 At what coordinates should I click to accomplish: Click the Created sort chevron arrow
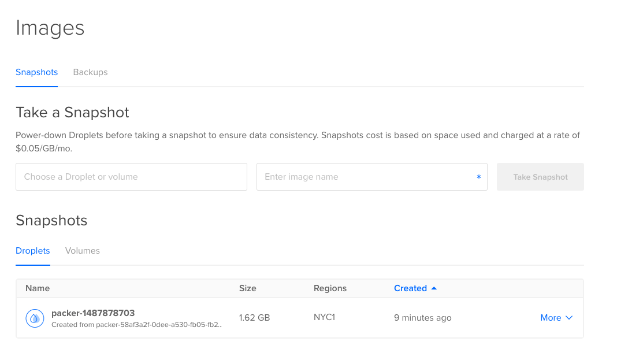point(433,288)
